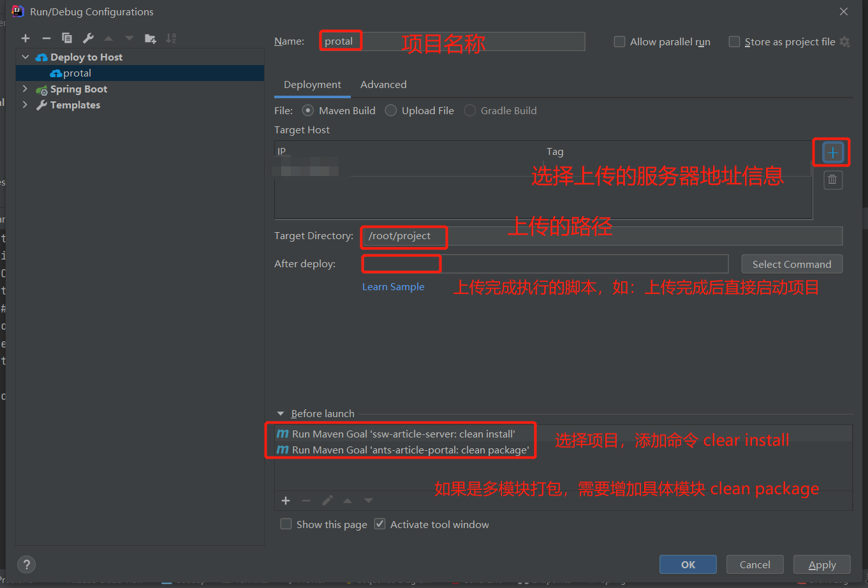The width and height of the screenshot is (868, 588).
Task: Click the Deploy to Host cloud icon
Action: [41, 57]
